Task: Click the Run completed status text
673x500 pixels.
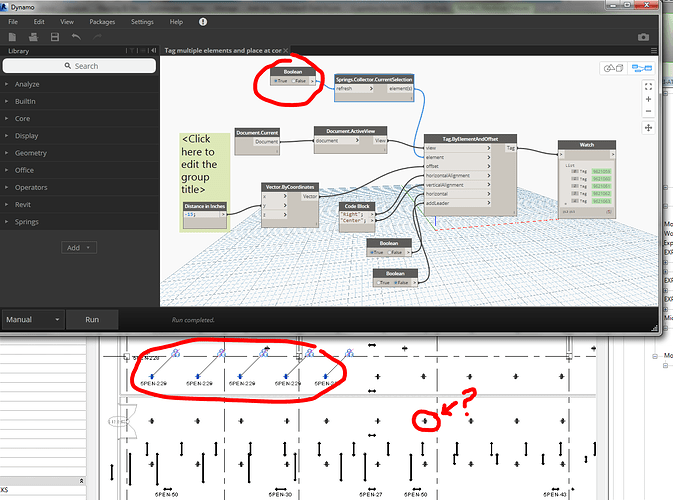Action: tap(193, 320)
